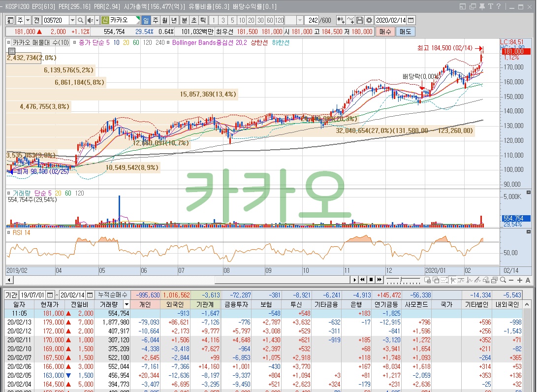
Task: Open the start date 19/07/01 calendar
Action: point(50,295)
